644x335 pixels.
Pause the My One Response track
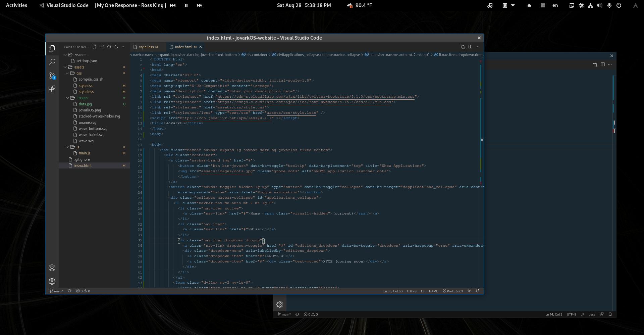(186, 5)
